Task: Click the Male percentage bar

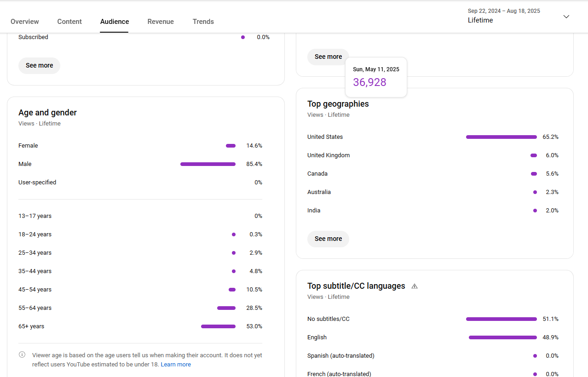Action: (208, 164)
